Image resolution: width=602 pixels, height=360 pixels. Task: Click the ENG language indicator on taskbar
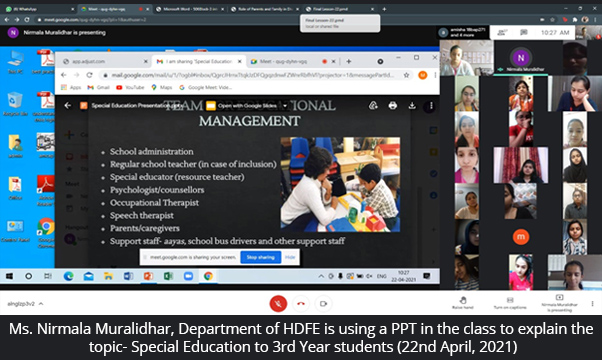(x=382, y=276)
